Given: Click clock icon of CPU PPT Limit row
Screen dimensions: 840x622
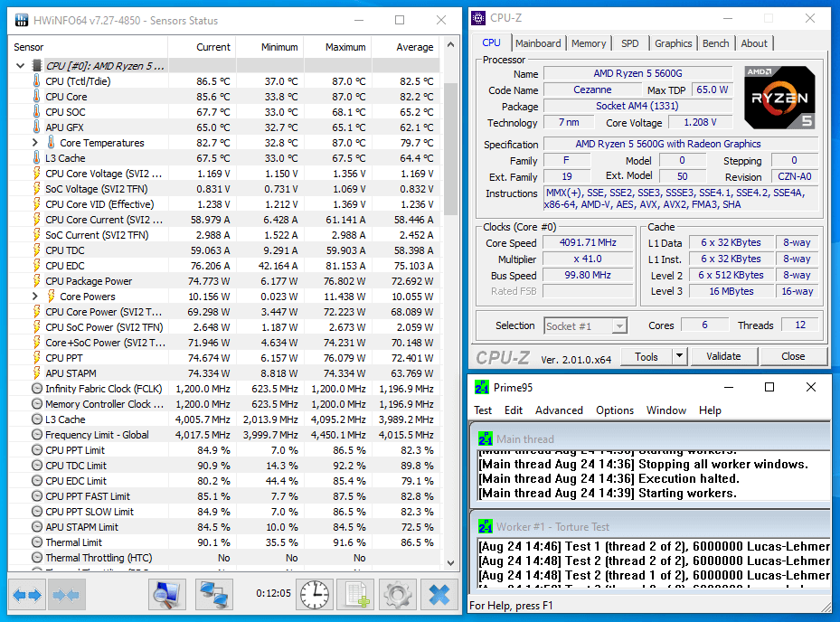Looking at the screenshot, I should (37, 450).
